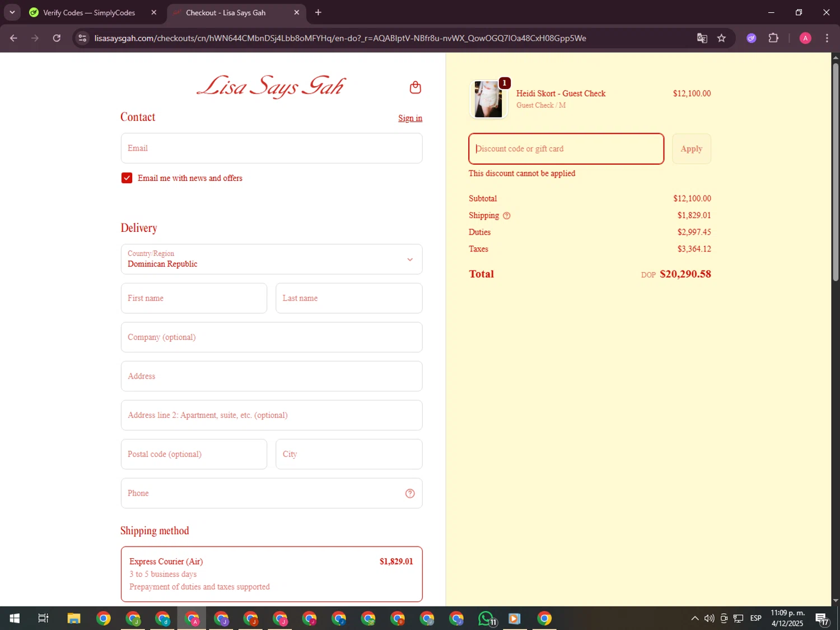Click the First name field
The image size is (840, 630).
[x=194, y=298]
